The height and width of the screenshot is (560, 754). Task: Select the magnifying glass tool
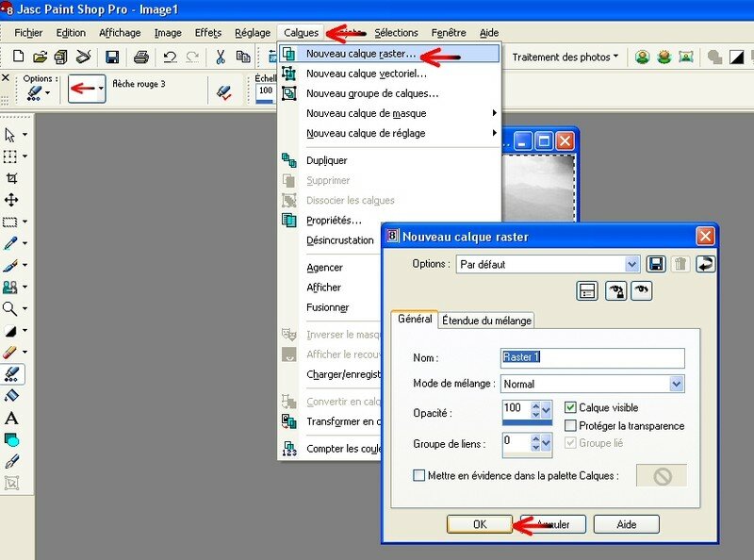click(x=10, y=308)
